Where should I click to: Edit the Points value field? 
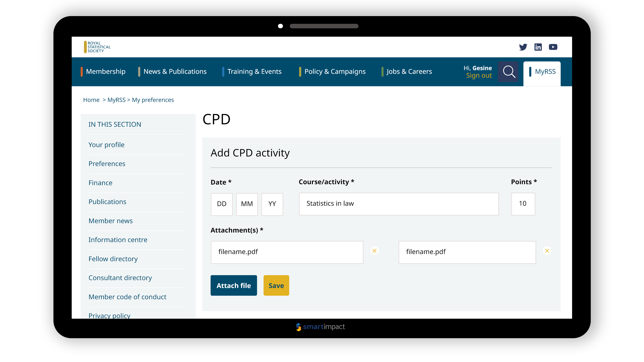tap(523, 204)
